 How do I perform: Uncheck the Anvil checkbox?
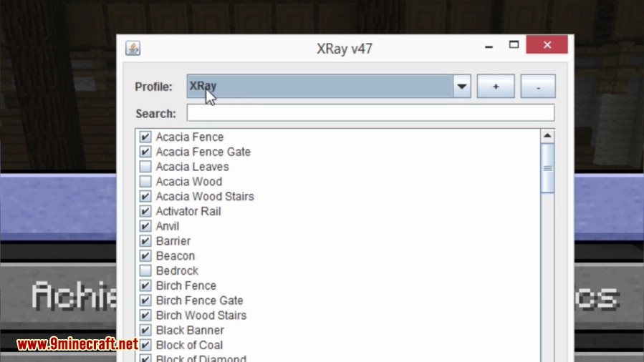[145, 226]
